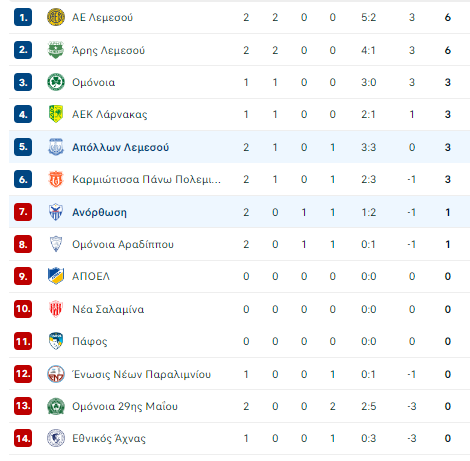Select the Απόλλων Λεμεσού team name

click(x=121, y=147)
